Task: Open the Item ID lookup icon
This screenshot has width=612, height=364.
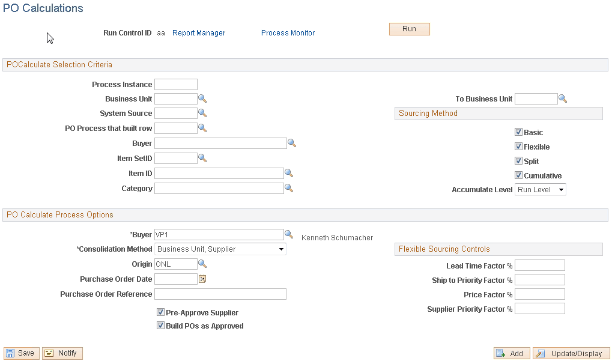Action: pyautogui.click(x=289, y=173)
